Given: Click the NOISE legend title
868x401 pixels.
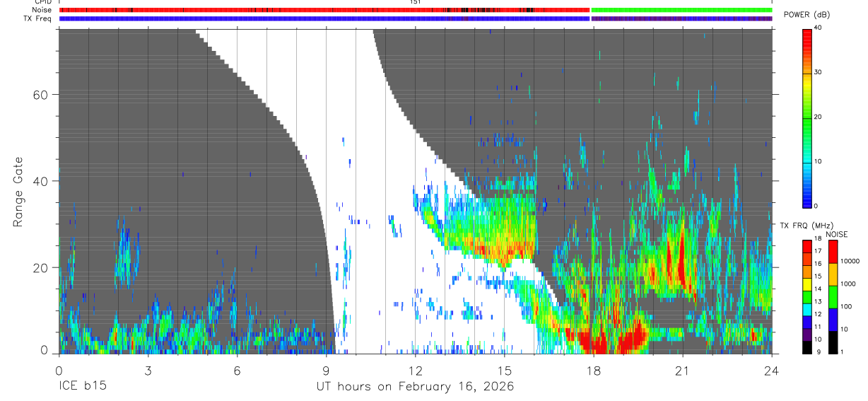Looking at the screenshot, I should 838,234.
